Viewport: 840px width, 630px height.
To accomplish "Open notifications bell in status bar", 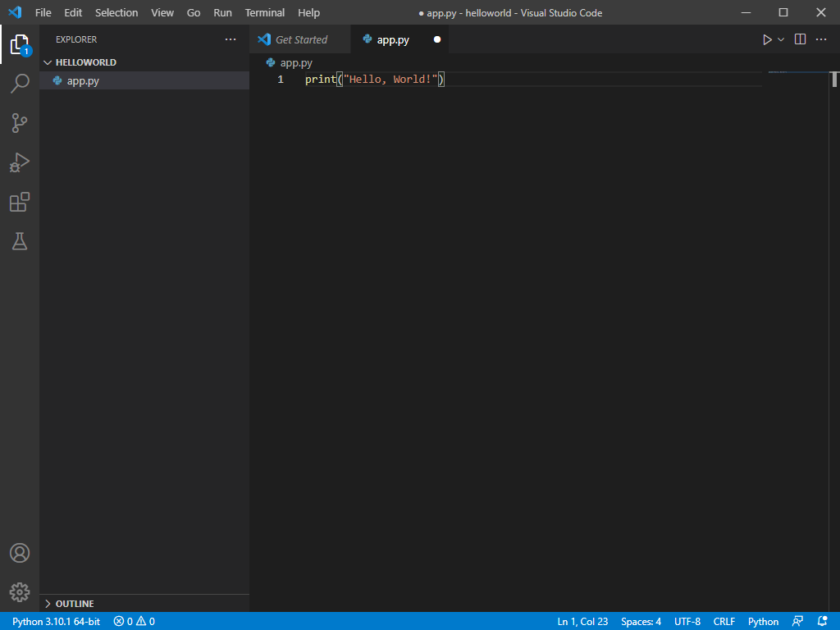I will point(823,622).
